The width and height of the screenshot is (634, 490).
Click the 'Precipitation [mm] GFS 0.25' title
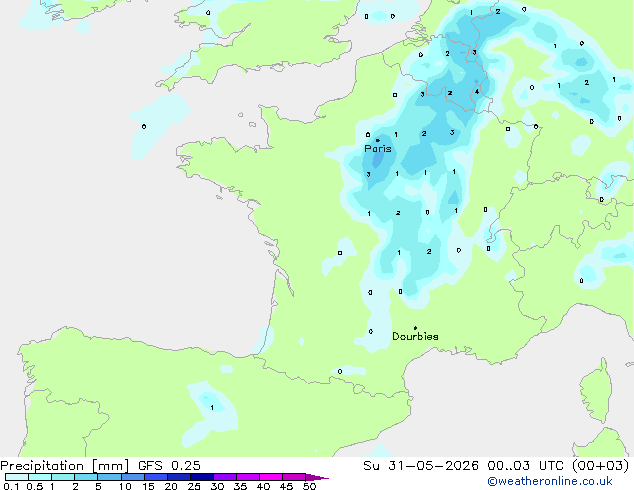(100, 466)
